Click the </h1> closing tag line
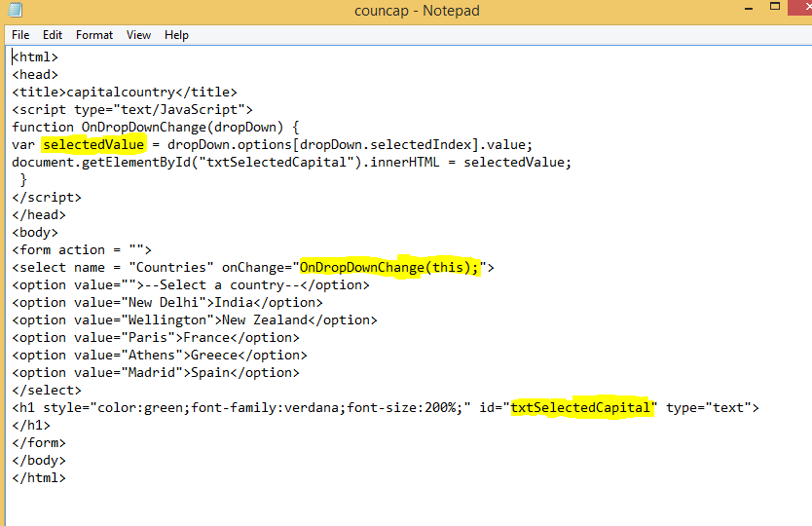Screen dimensions: 812x526 (31, 426)
